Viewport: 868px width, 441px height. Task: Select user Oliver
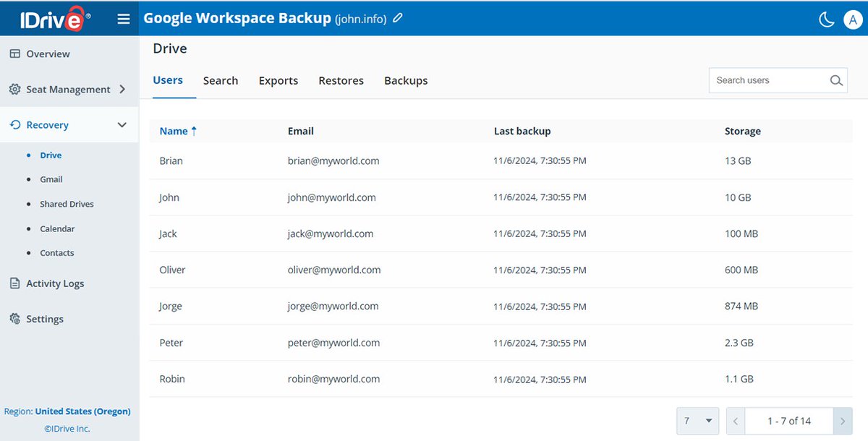tap(172, 270)
